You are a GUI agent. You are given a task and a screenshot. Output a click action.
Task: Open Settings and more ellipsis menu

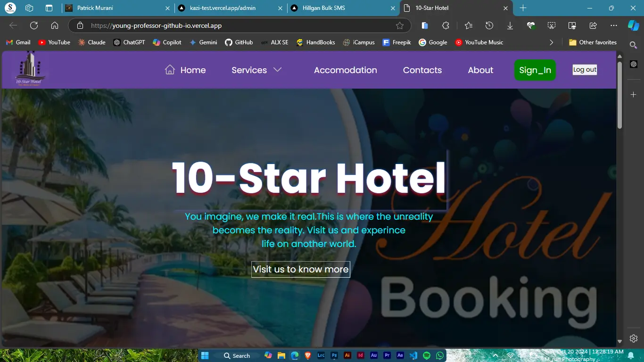coord(613,25)
